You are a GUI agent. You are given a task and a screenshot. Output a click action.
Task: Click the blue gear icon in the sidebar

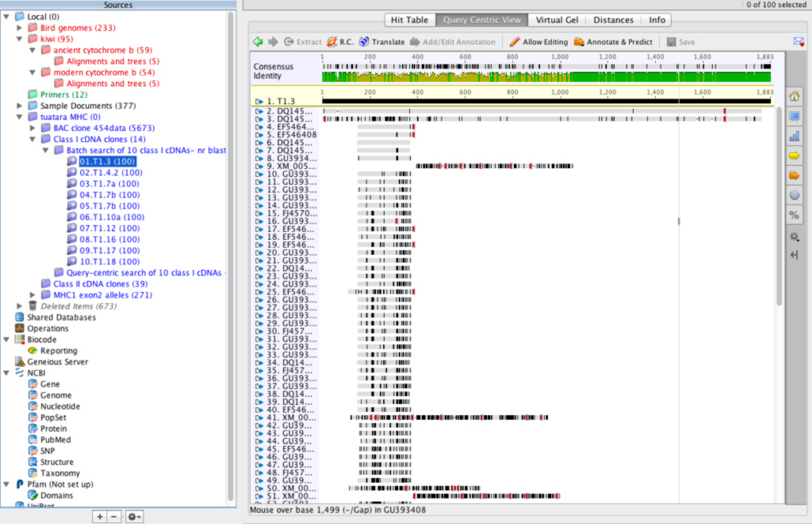[x=794, y=195]
